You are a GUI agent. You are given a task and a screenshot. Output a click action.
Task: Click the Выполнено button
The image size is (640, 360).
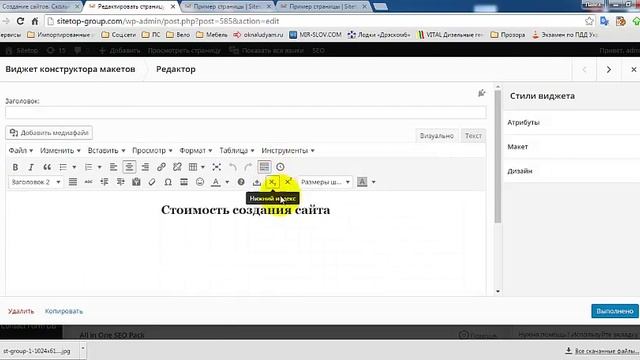click(615, 311)
